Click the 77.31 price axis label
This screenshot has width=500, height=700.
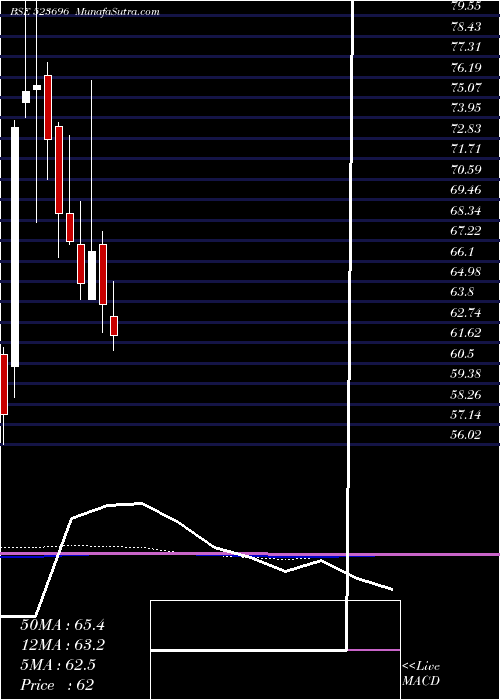point(467,47)
